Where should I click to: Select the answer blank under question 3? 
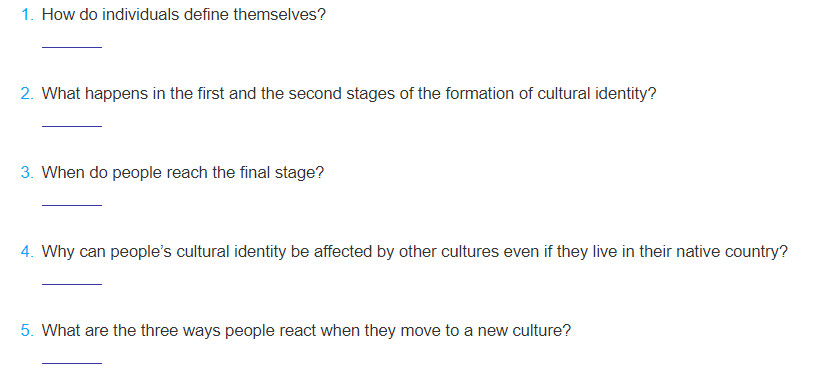point(72,200)
